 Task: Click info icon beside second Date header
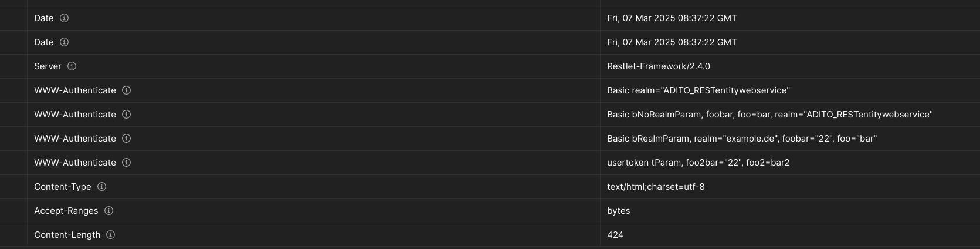65,42
